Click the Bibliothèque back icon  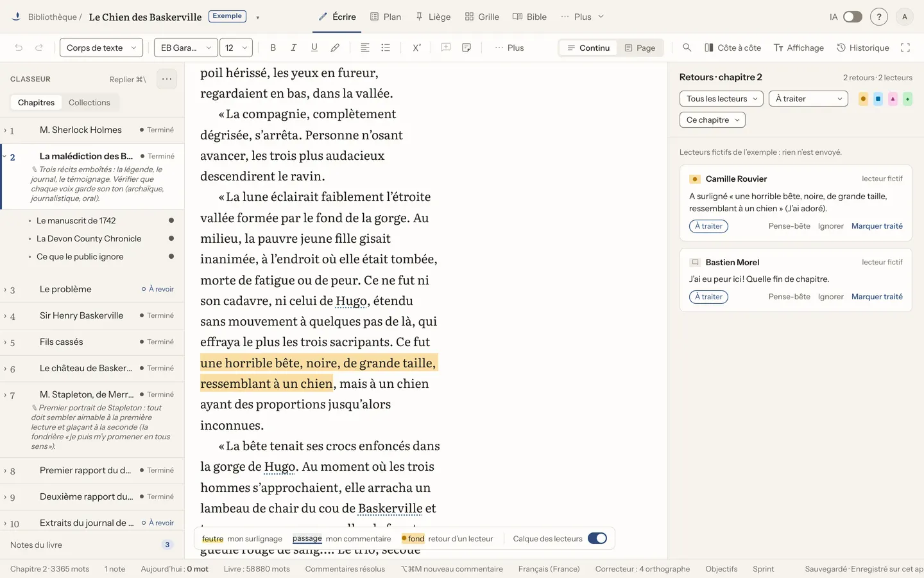[17, 17]
